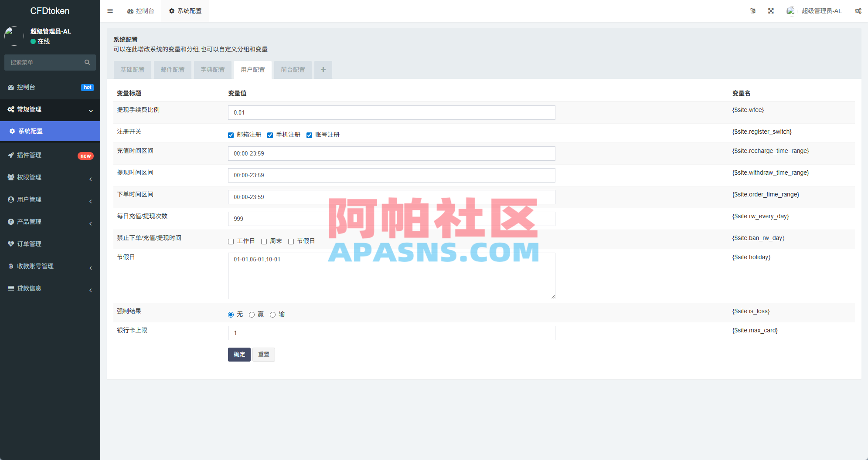Click the language switch icon in top bar
The height and width of the screenshot is (460, 868).
point(752,11)
